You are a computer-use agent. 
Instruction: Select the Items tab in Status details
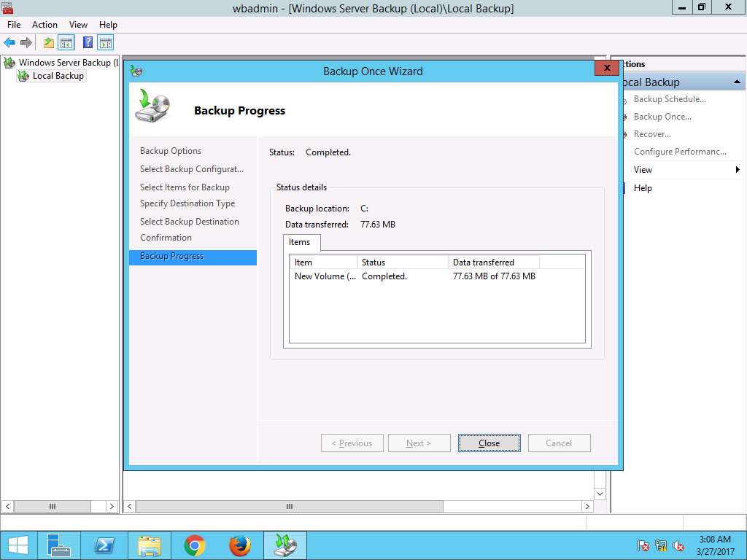(300, 242)
